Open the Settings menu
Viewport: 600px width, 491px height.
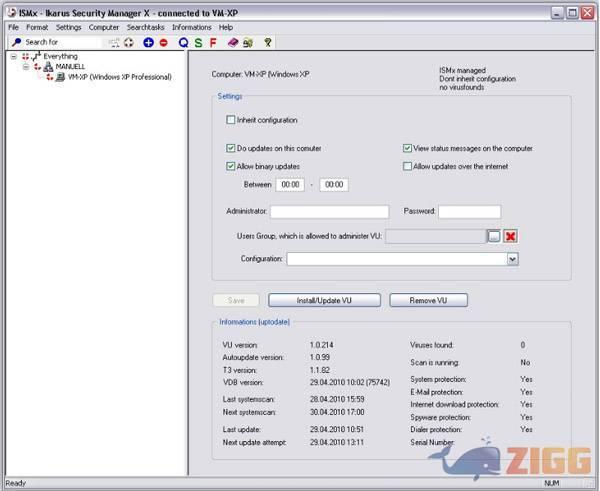pyautogui.click(x=68, y=27)
